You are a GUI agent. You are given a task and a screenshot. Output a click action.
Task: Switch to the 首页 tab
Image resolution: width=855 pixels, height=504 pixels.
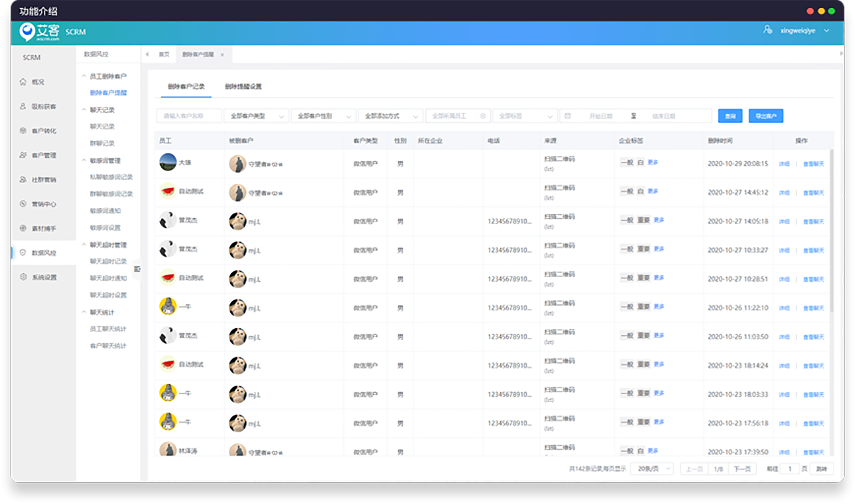click(x=164, y=55)
